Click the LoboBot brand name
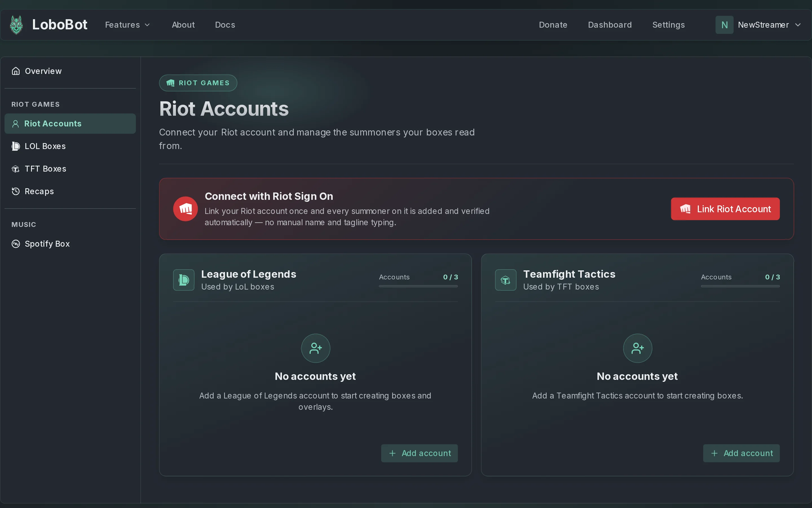The width and height of the screenshot is (812, 508). [x=60, y=25]
